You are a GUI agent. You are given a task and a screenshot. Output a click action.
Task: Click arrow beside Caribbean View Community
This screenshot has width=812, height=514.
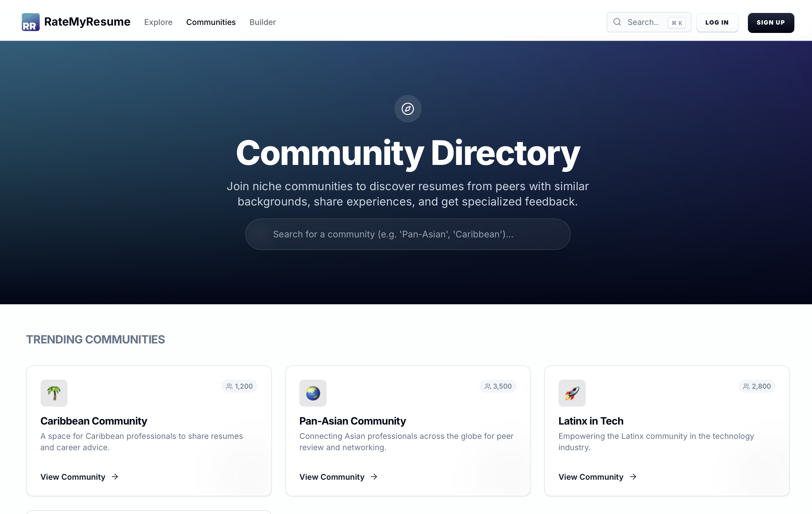[x=115, y=476]
